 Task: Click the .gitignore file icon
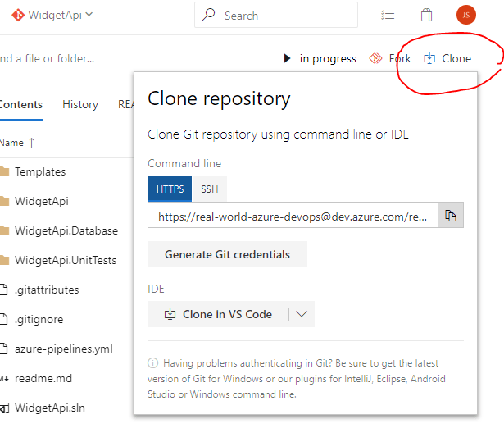pyautogui.click(x=3, y=320)
